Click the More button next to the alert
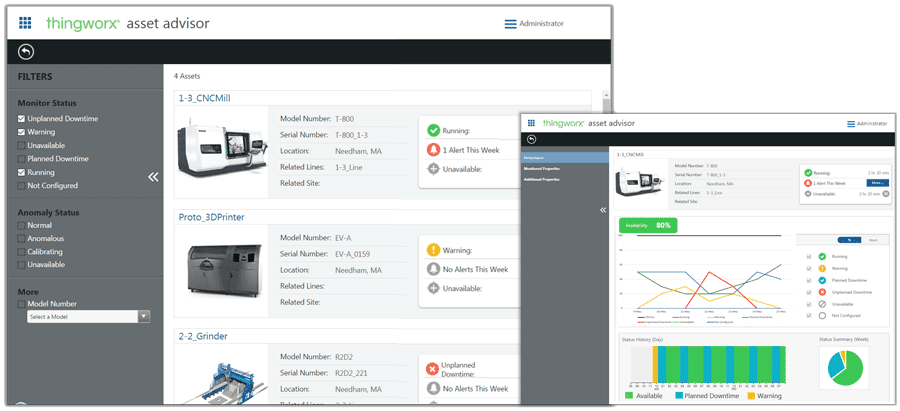Viewport: 900px width, 411px height. pos(878,183)
